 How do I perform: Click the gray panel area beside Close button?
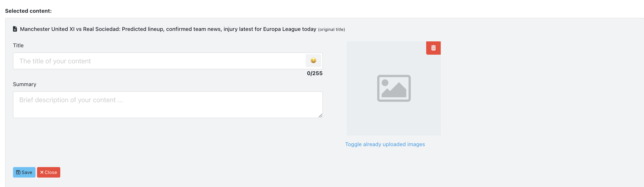pyautogui.click(x=179, y=172)
